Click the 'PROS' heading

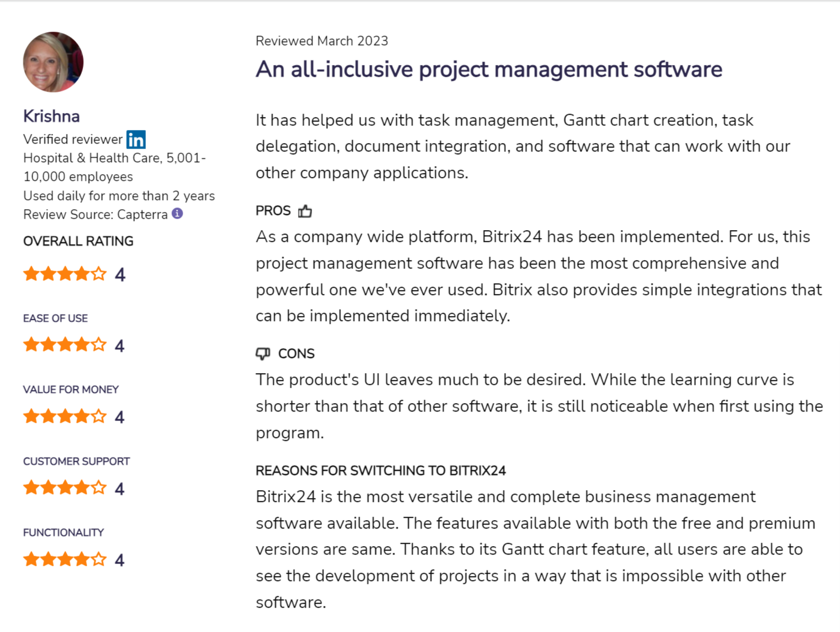tap(273, 211)
